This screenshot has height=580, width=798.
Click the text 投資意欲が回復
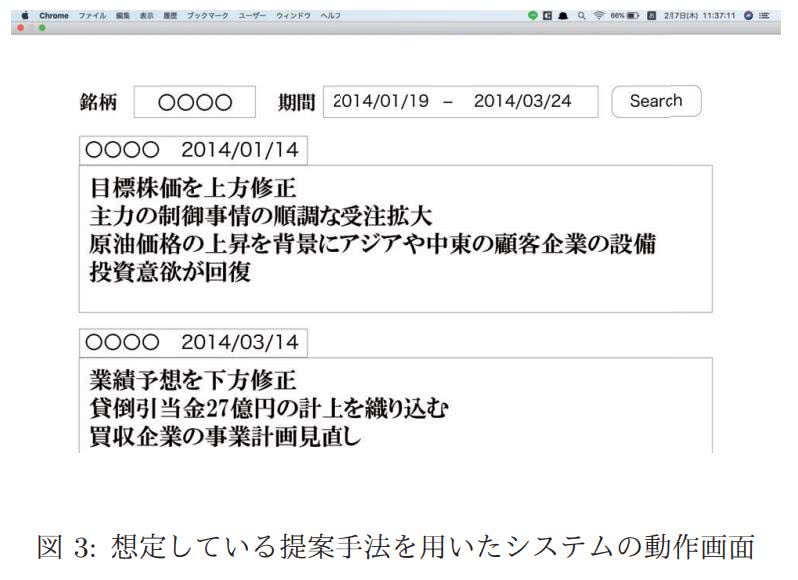170,272
